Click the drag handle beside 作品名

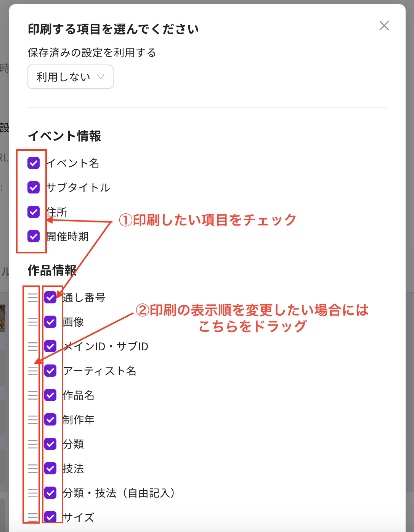coord(32,395)
